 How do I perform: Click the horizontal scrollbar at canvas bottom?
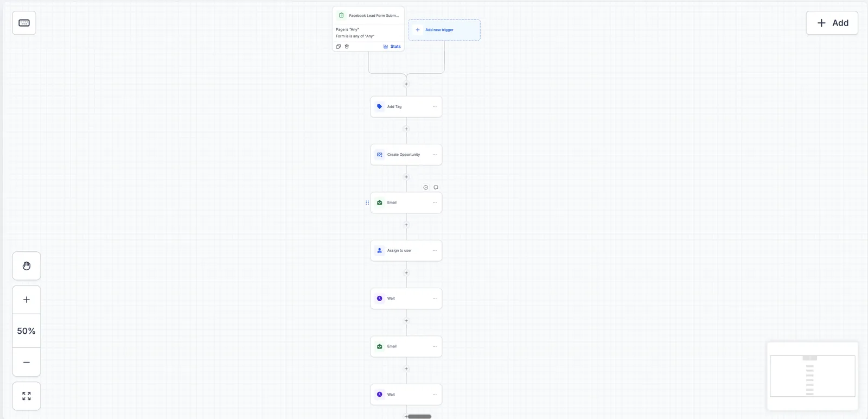click(x=419, y=417)
